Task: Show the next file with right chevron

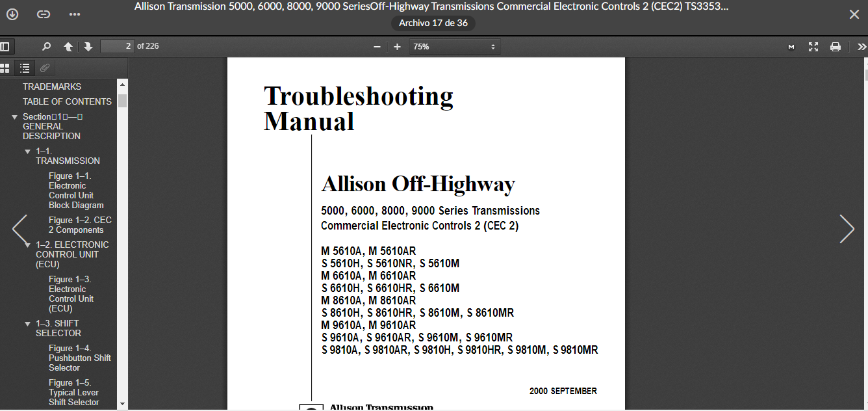Action: 847,229
